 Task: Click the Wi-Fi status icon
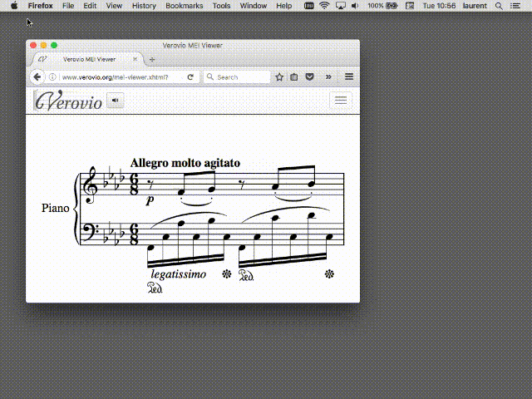click(323, 5)
